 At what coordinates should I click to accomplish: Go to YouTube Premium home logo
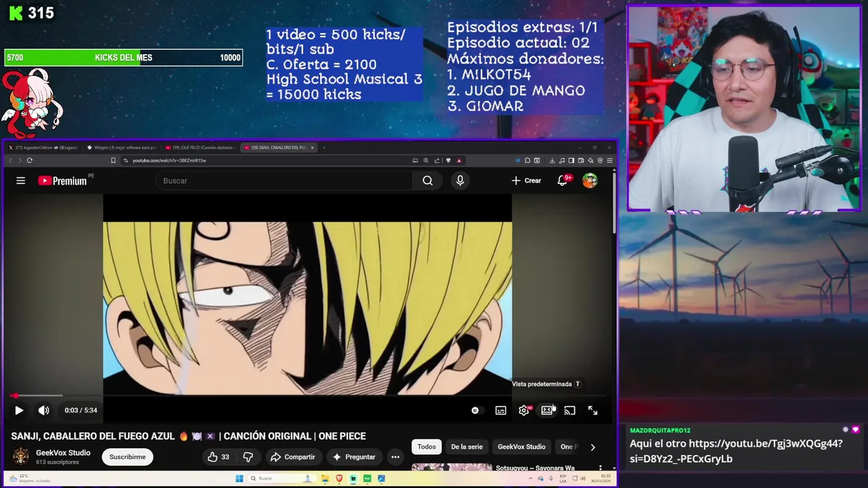click(62, 180)
